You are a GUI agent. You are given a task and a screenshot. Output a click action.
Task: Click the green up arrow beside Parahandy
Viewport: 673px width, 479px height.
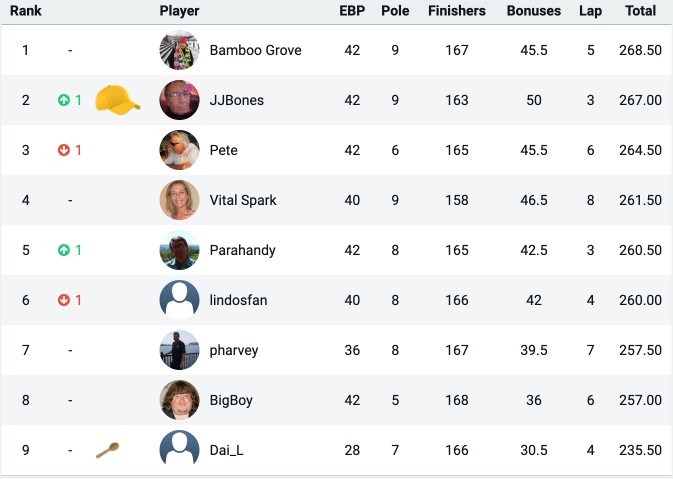tap(64, 250)
